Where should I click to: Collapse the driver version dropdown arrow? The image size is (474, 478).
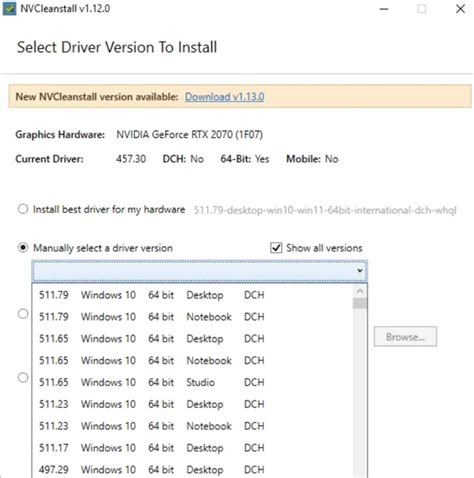(360, 270)
